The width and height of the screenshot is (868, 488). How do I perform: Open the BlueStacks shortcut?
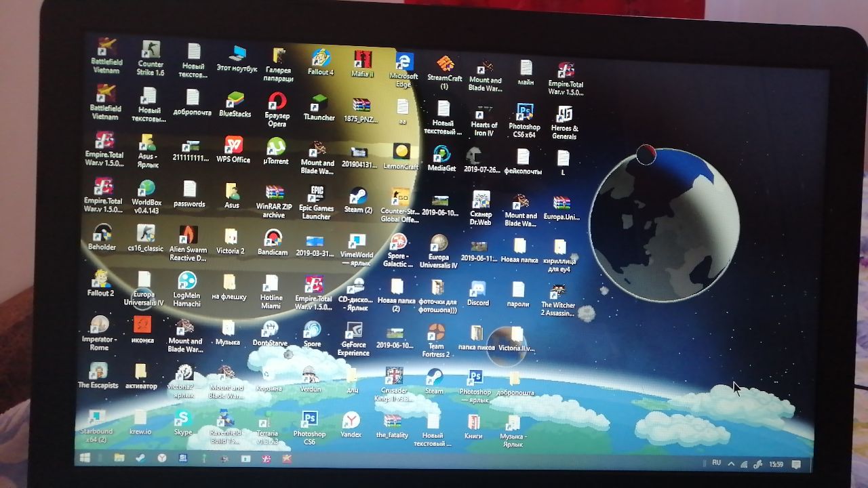coord(235,104)
